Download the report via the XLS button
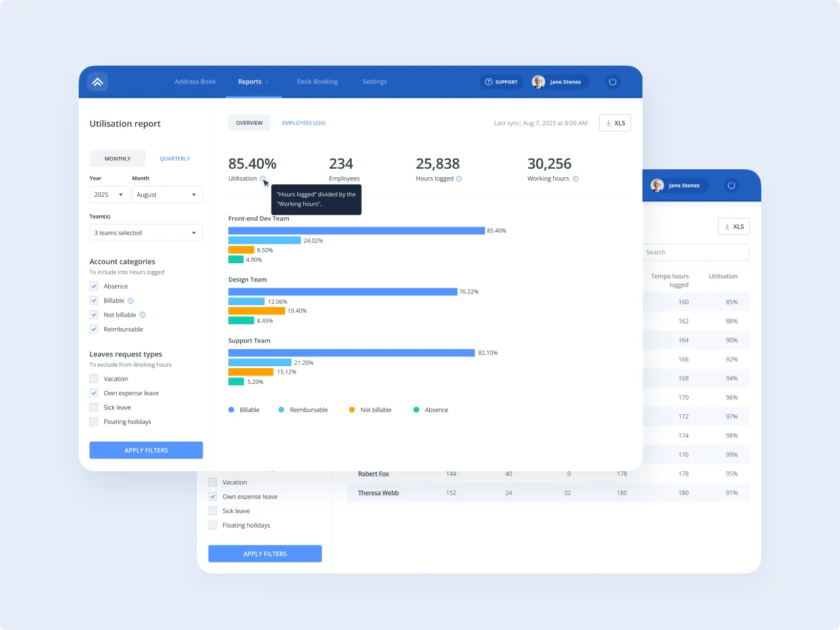Screen dimensions: 840x630 tap(614, 123)
